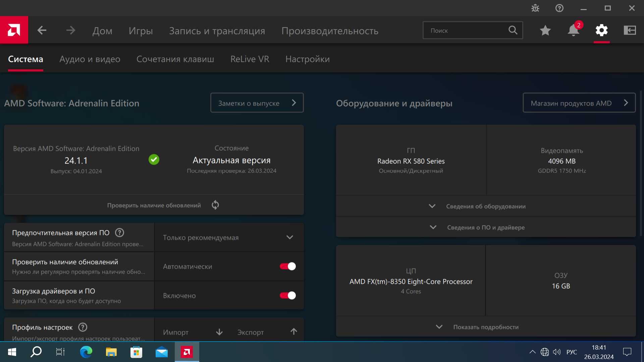
Task: Toggle automatic update checking switch
Action: click(x=288, y=266)
